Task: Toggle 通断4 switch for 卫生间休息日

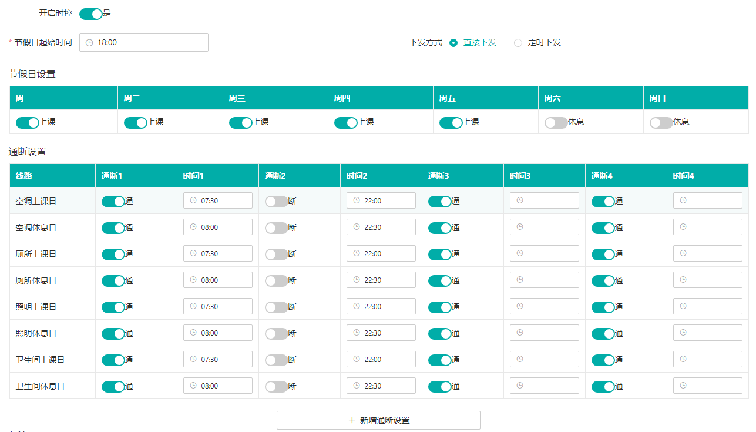Action: click(603, 387)
